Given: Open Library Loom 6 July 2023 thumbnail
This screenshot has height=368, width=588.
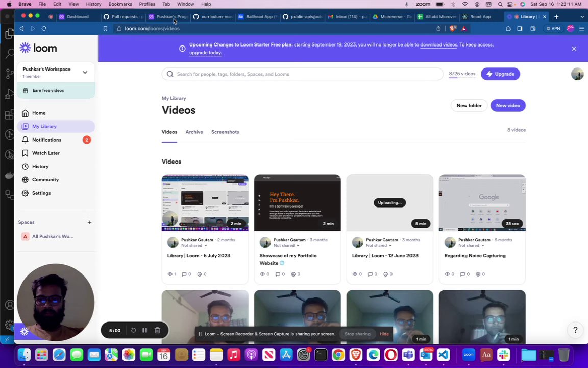Looking at the screenshot, I should (x=205, y=203).
